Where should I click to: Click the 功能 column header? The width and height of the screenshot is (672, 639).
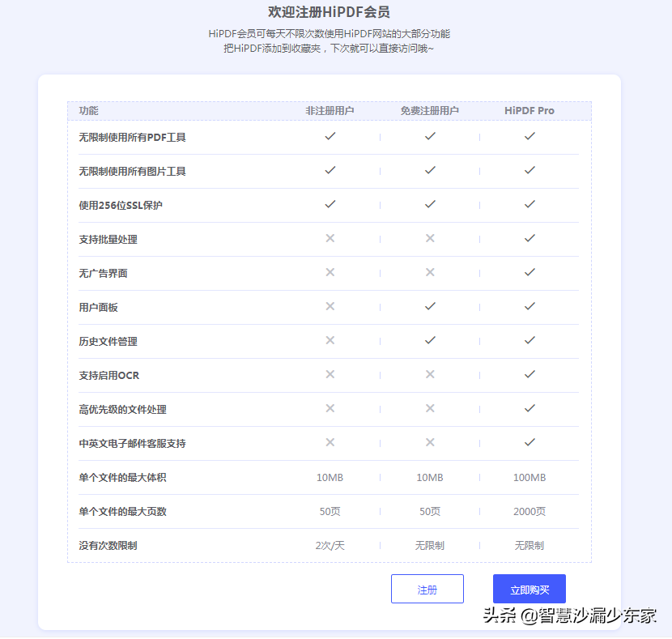[89, 111]
